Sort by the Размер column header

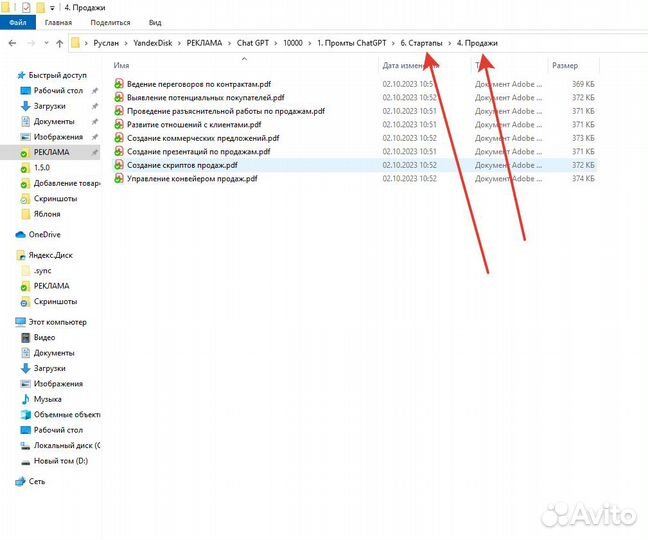[564, 65]
